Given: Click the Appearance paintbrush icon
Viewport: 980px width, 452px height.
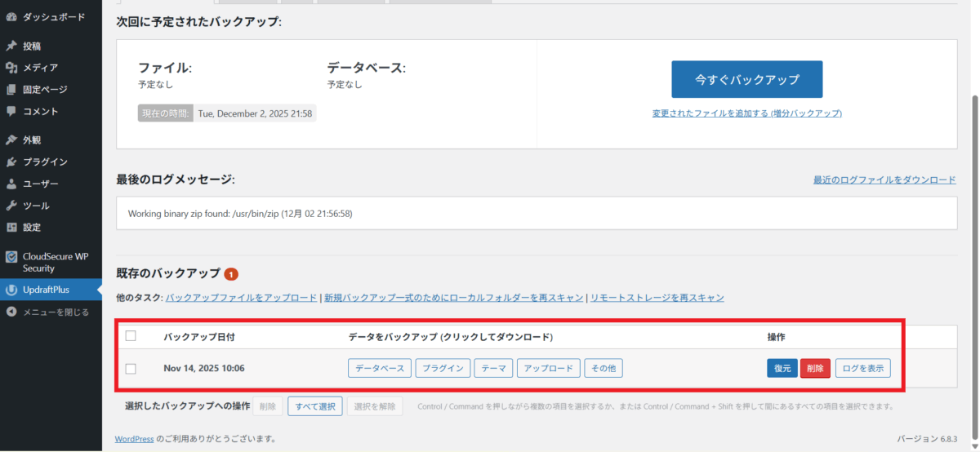Looking at the screenshot, I should pos(11,140).
